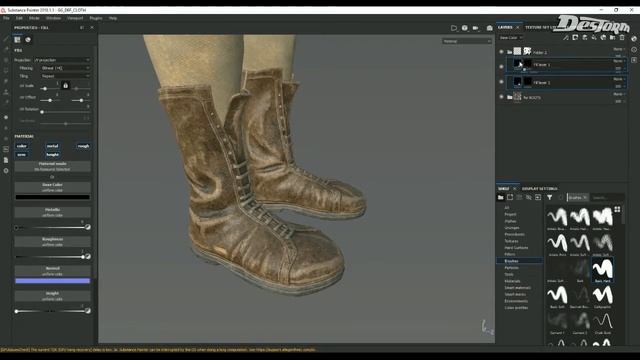Click the Shelf filter funnel icon

click(x=550, y=198)
